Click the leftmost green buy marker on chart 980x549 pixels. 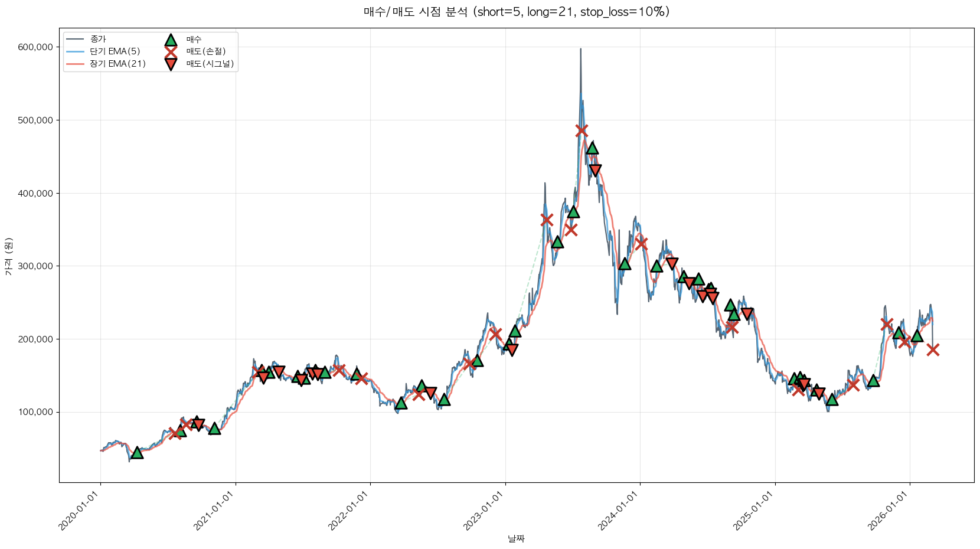click(x=137, y=453)
